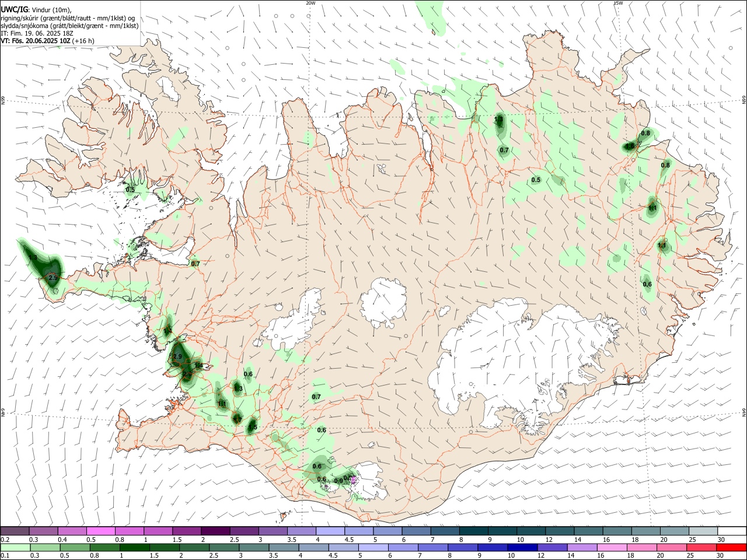Image resolution: width=747 pixels, height=560 pixels.
Task: Click the 1.3 value in northern Iceland
Action: pos(498,120)
